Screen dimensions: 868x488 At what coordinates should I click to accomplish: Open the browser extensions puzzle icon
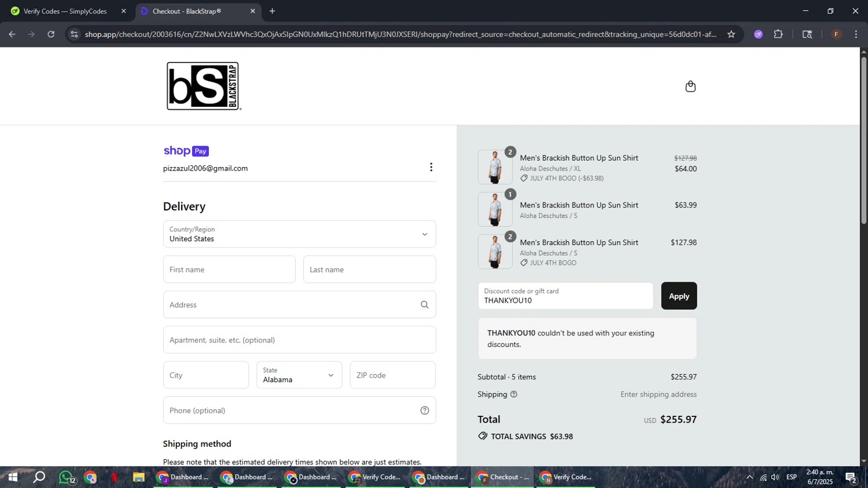[x=778, y=34]
